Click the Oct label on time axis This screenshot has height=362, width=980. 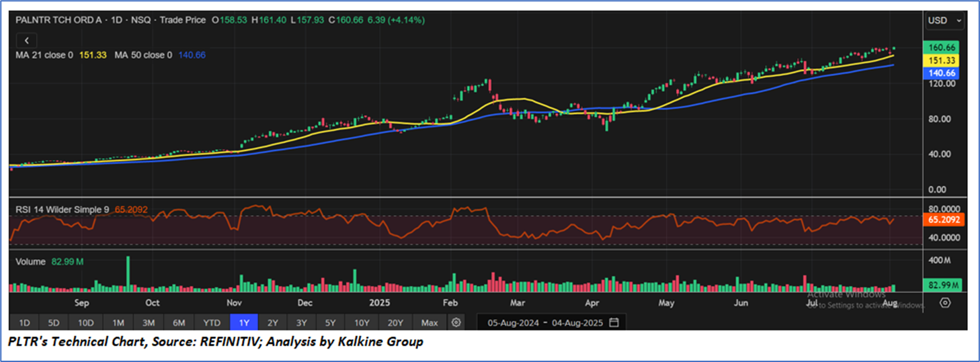[x=153, y=303]
